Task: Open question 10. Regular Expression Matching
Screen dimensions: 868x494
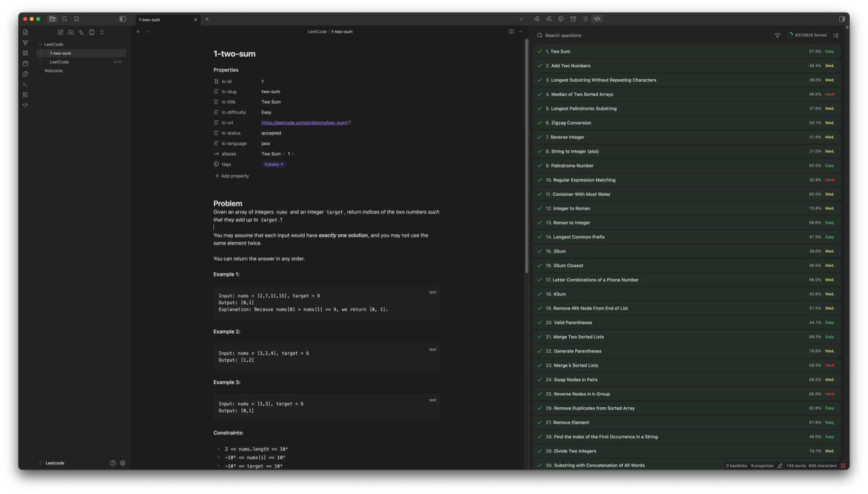Action: 686,180
